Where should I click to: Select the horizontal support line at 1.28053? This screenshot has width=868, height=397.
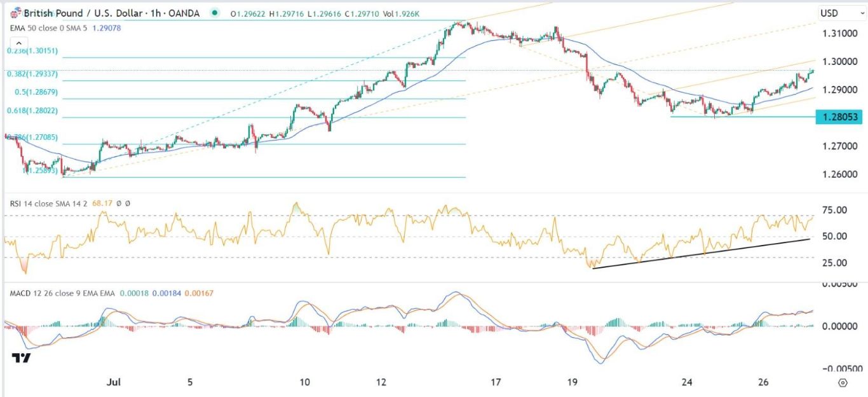tap(743, 116)
